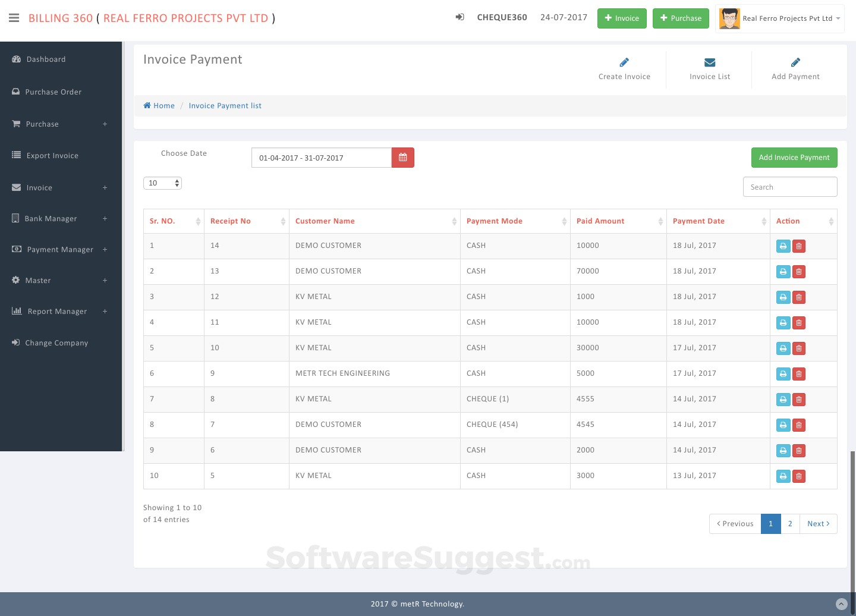This screenshot has height=616, width=856.
Task: Open Purchase Order from sidebar
Action: 53,92
